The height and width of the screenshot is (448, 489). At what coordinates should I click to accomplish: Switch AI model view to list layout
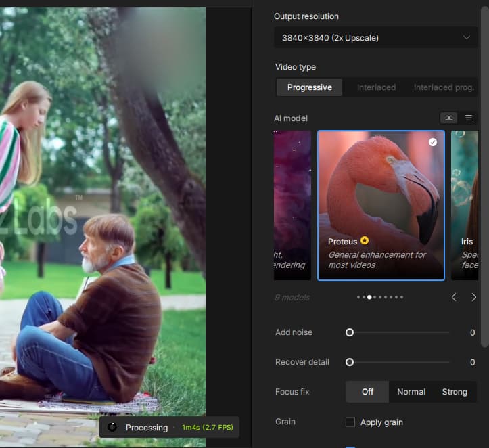(469, 118)
